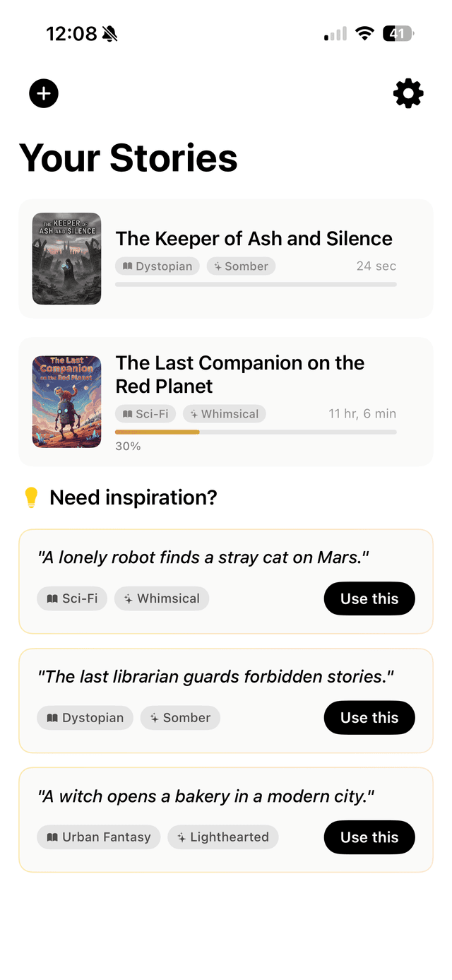Select the Urban Fantasy genre tag
Viewport: 452px width, 980px height.
[99, 837]
